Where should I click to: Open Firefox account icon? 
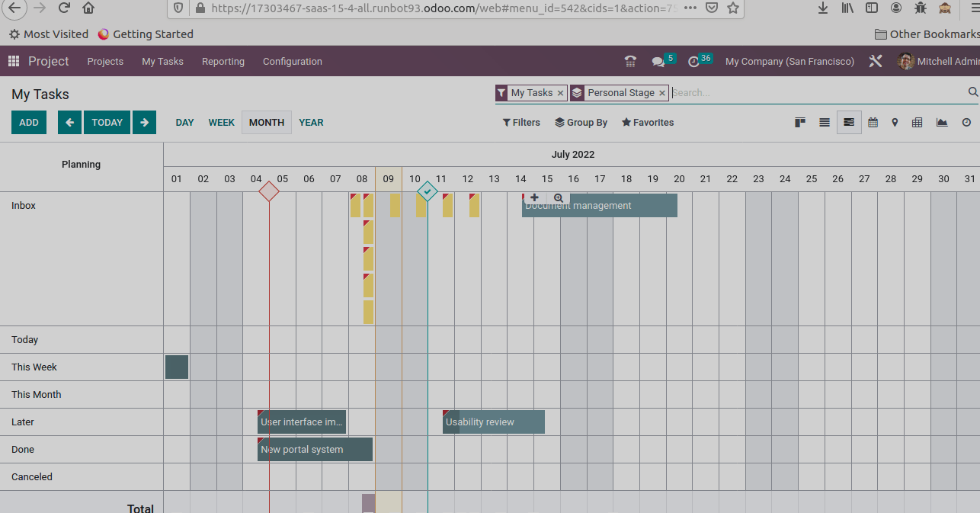tap(896, 8)
